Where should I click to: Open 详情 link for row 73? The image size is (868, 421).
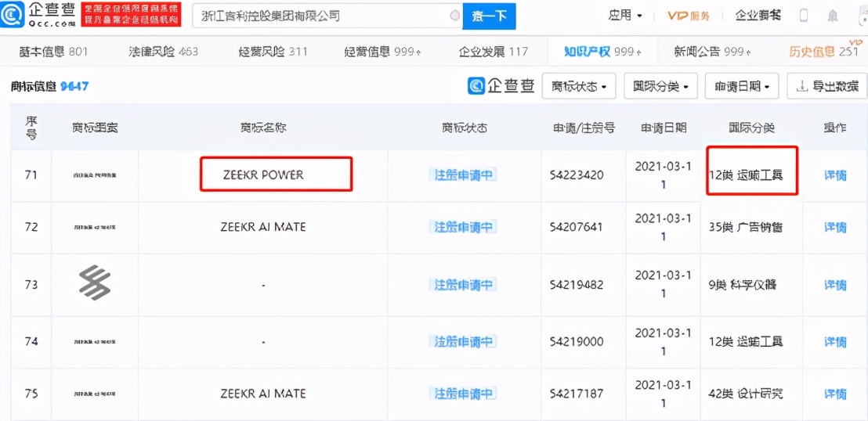[835, 284]
